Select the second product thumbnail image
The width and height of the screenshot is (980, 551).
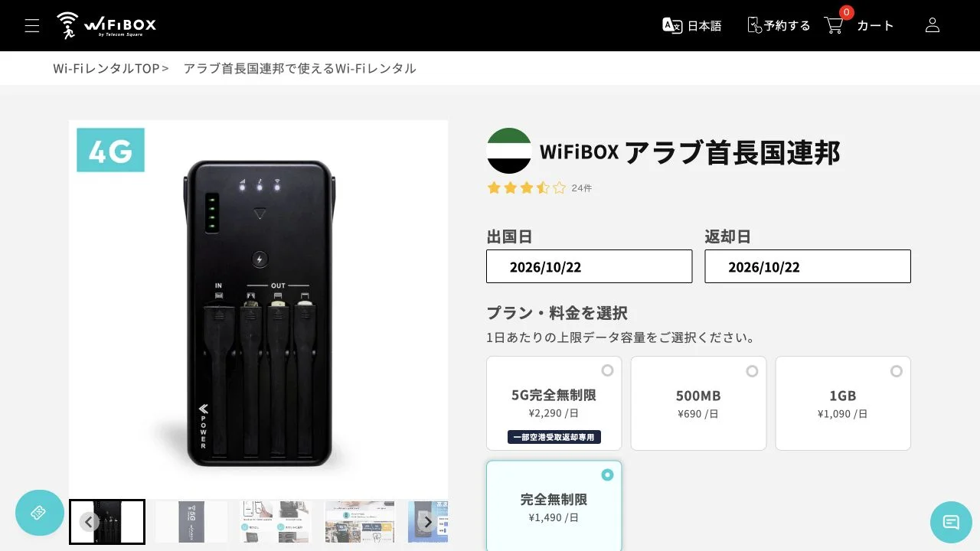point(191,522)
